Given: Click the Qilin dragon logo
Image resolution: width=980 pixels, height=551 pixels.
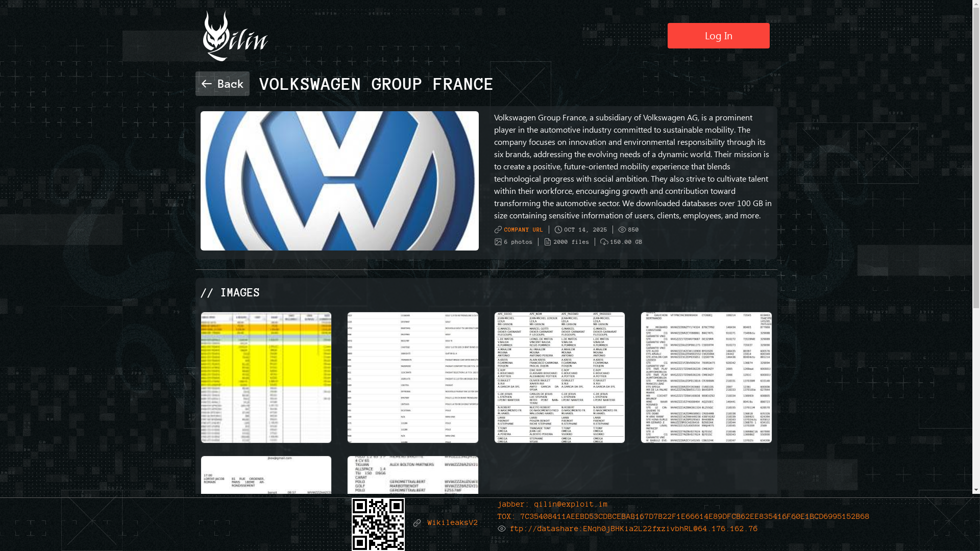Looking at the screenshot, I should click(234, 36).
